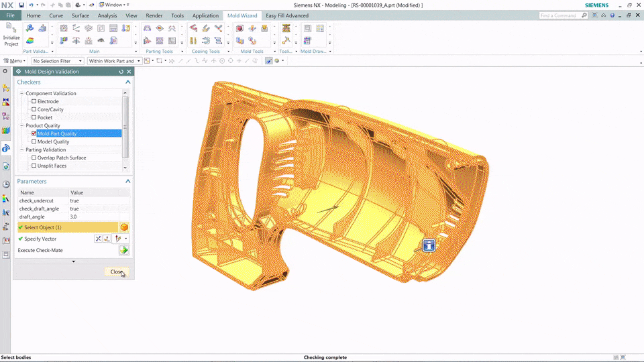Enable the Overlap Patch Surface checkbox
The height and width of the screenshot is (362, 644).
[34, 158]
